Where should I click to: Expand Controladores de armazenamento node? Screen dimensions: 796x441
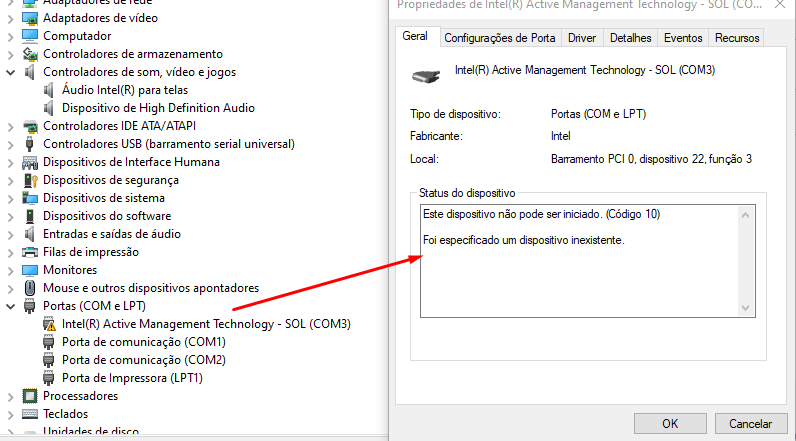tap(10, 54)
